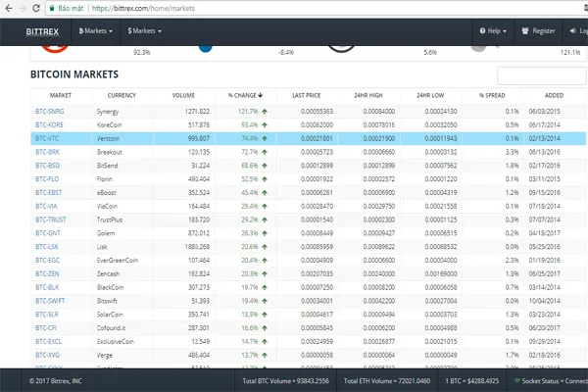Reload the page with the refresh icon
This screenshot has height=392, width=588.
(36, 8)
